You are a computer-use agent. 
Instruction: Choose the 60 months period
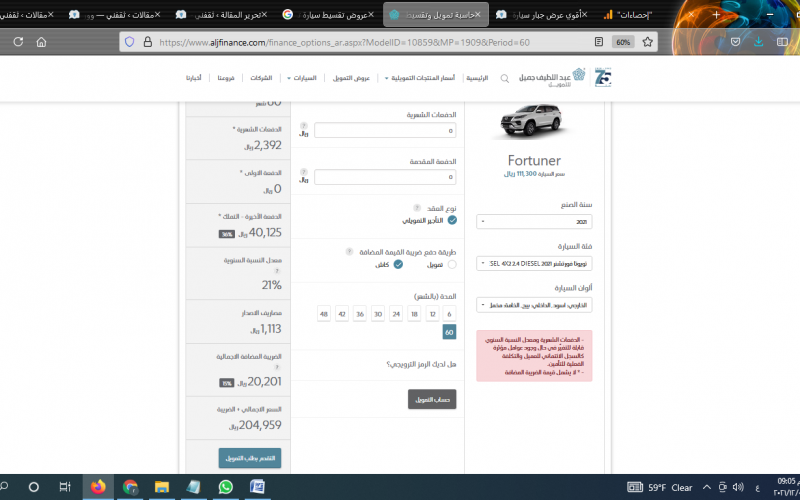pos(449,332)
